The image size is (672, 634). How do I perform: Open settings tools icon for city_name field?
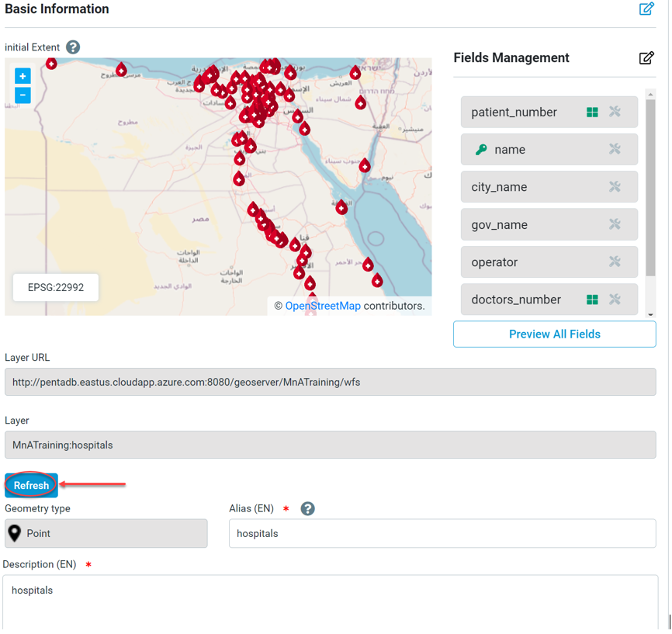pos(615,187)
